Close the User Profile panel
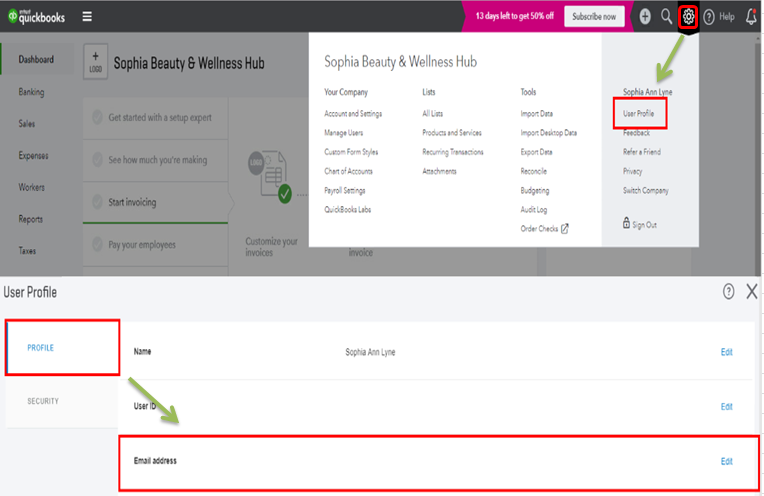This screenshot has height=496, width=764. click(x=752, y=291)
